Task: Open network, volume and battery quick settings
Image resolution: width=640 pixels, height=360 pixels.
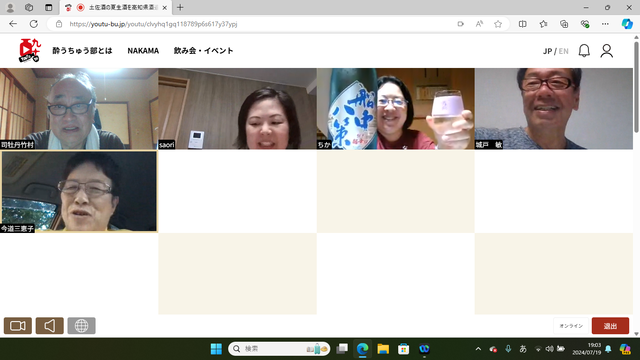Action: [549, 349]
